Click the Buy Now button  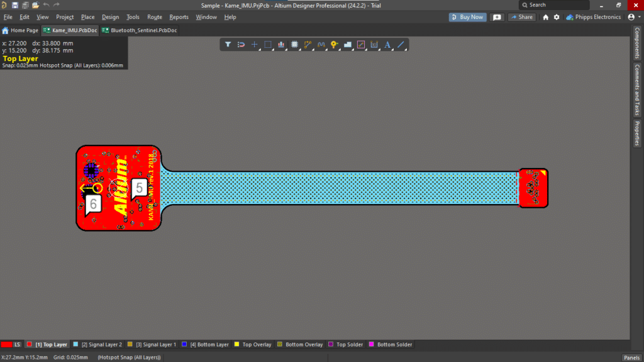click(467, 17)
